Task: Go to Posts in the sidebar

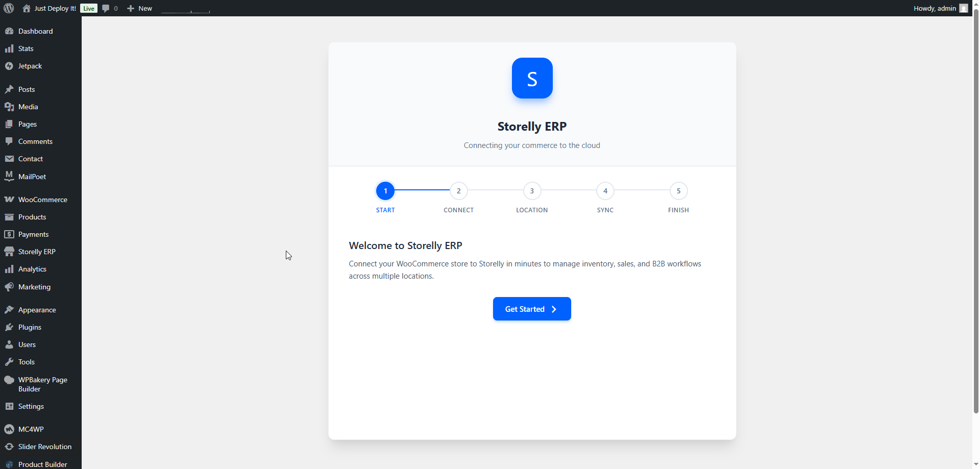Action: click(41, 89)
